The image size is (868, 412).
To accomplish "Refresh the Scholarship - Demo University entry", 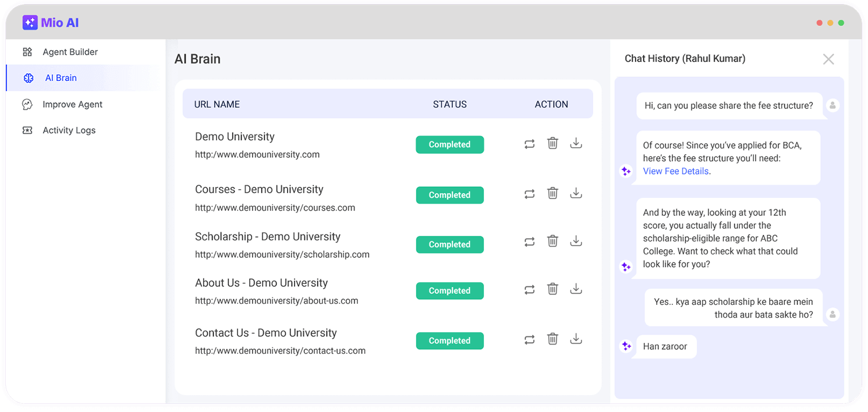I will point(529,241).
